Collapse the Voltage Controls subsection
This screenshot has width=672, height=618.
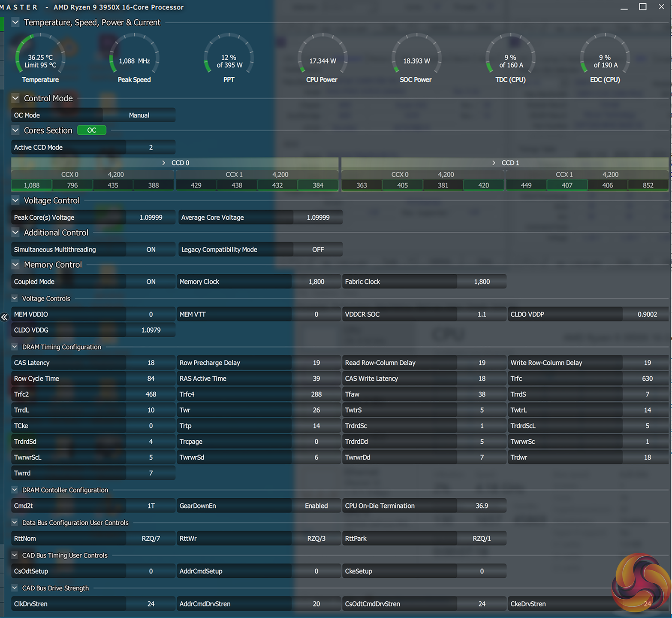(x=15, y=298)
